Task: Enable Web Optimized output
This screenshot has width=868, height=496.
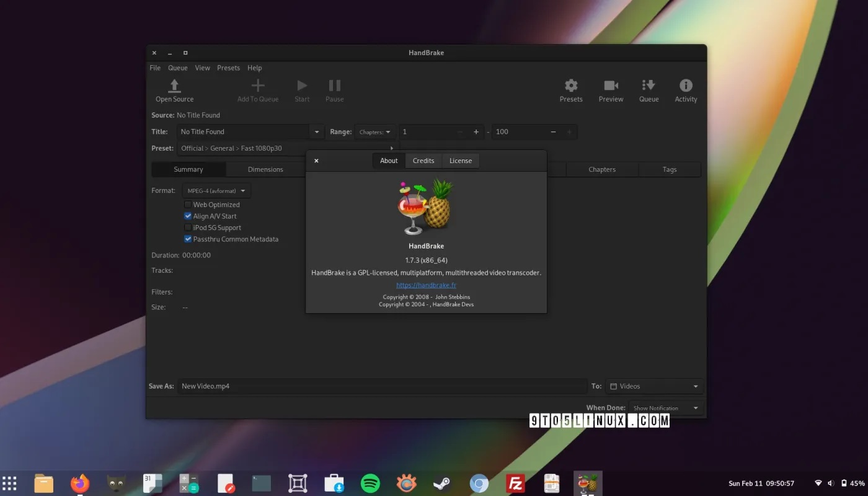Action: click(187, 204)
